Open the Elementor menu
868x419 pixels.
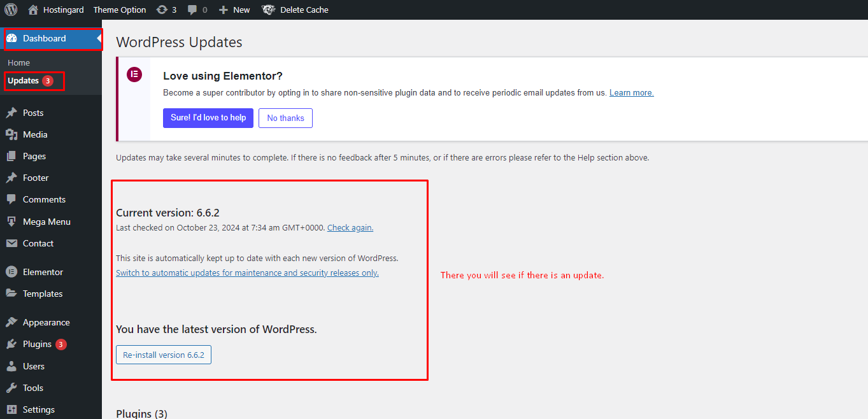(43, 272)
